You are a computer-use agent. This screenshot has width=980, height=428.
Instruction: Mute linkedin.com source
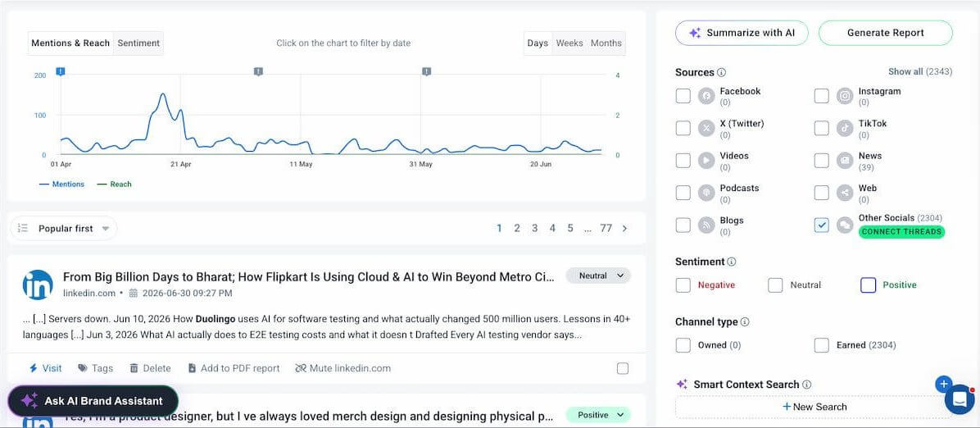[x=343, y=369]
